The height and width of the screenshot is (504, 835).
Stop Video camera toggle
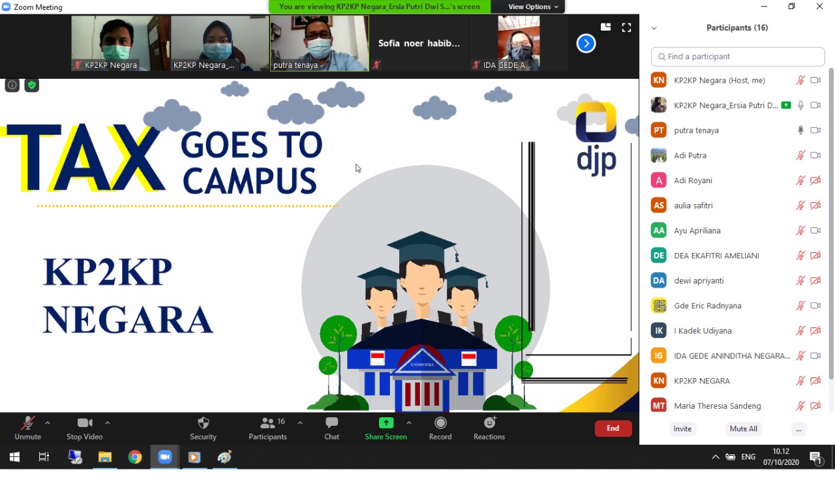coord(85,428)
